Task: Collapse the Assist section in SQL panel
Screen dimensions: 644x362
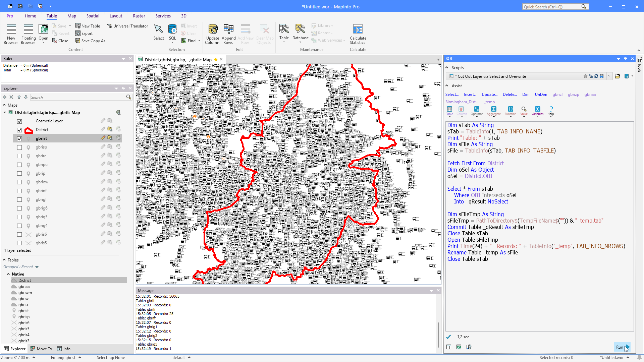Action: point(447,85)
